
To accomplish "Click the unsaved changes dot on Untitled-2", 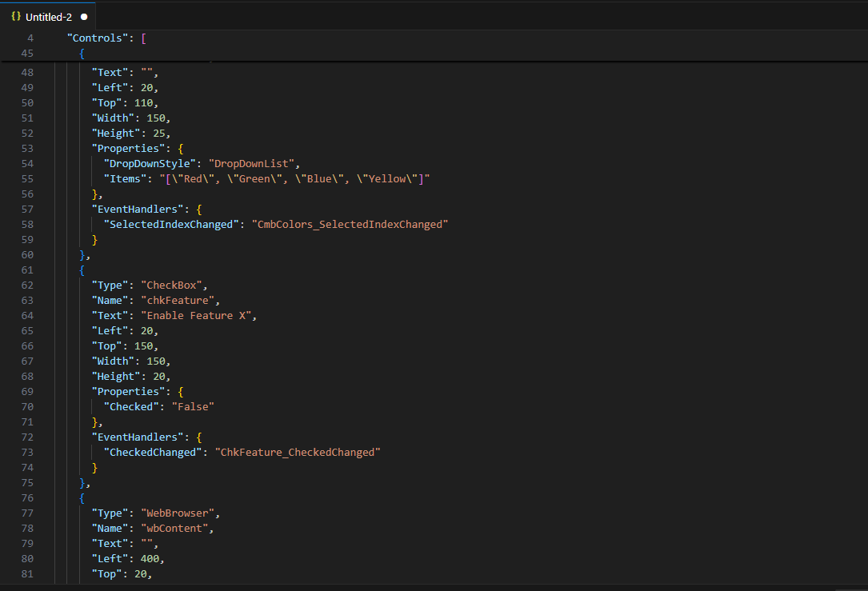I will pos(82,15).
